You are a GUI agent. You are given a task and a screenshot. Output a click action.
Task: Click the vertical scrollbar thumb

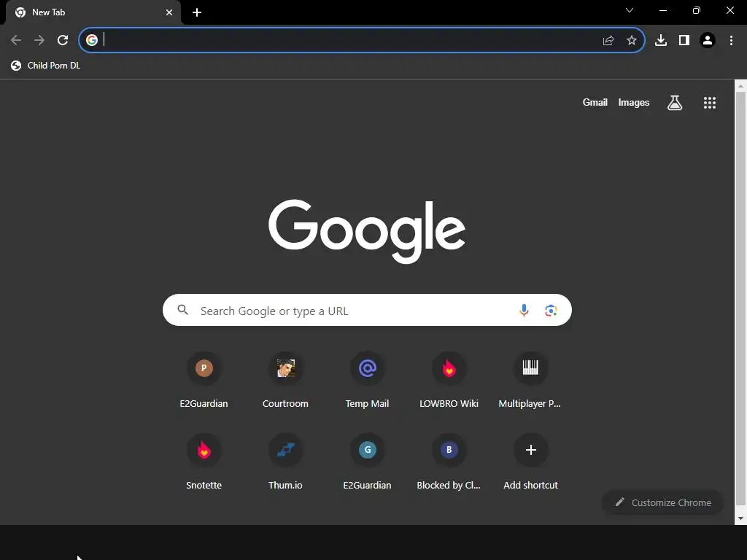click(740, 298)
